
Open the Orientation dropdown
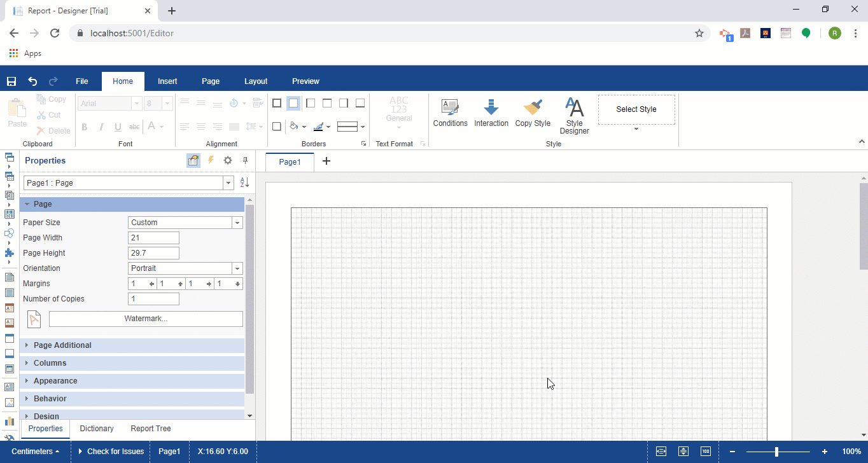tap(237, 268)
